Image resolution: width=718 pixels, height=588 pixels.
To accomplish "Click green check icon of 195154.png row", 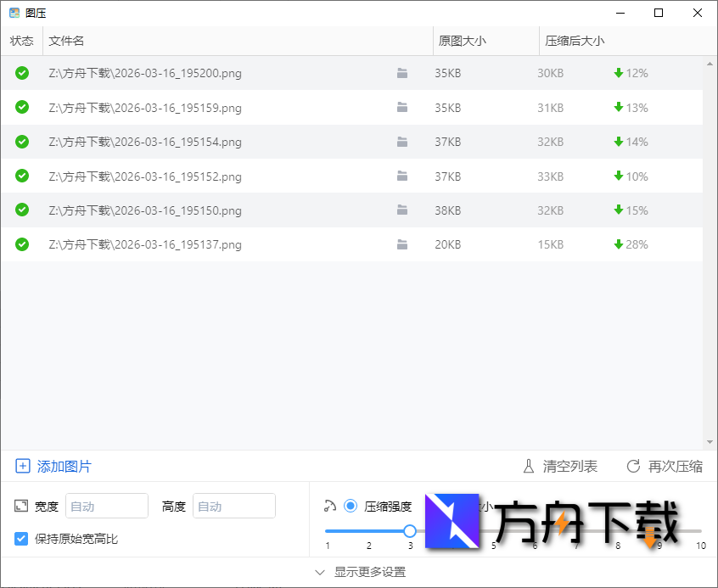I will (x=21, y=142).
